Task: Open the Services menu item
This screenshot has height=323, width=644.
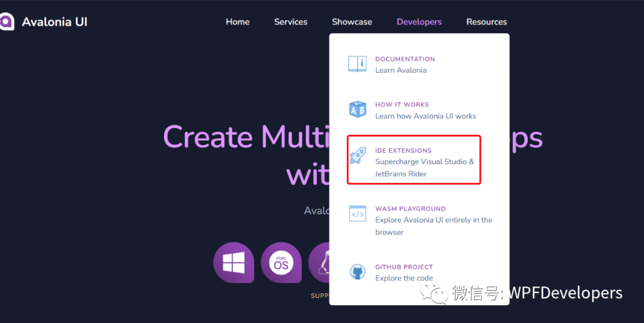Action: [x=291, y=22]
